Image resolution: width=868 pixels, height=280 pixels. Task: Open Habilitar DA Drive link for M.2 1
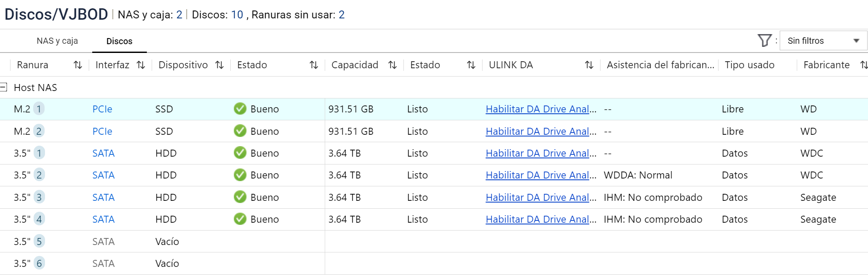541,109
